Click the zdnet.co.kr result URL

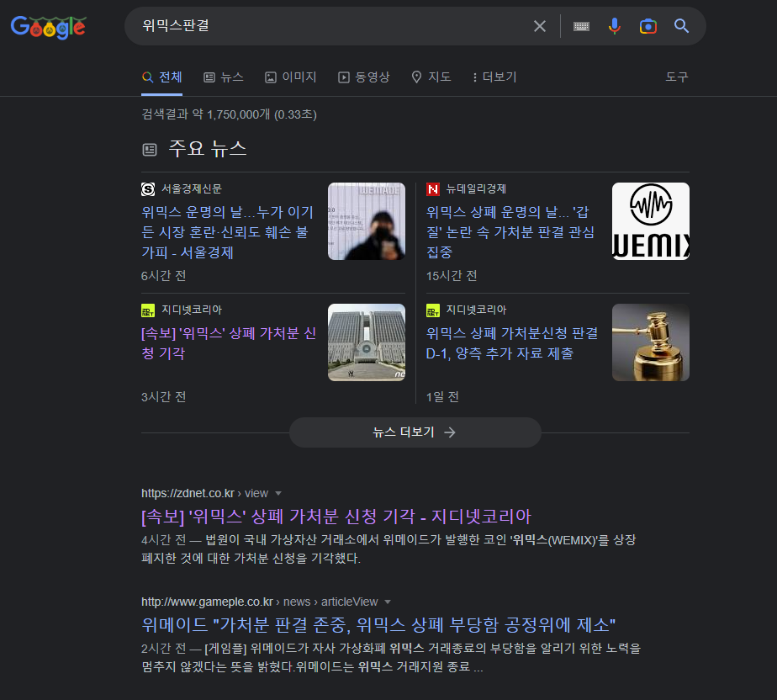click(x=204, y=493)
